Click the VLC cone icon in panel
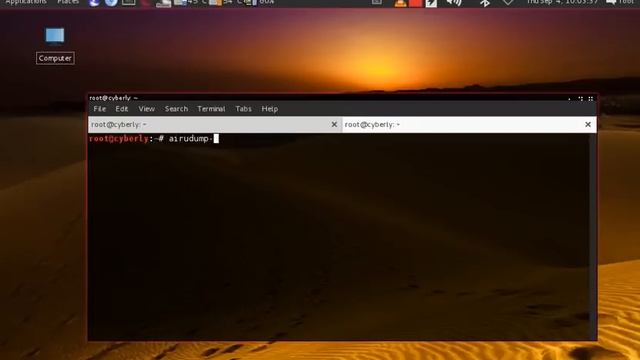Image resolution: width=640 pixels, height=360 pixels. [x=400, y=3]
